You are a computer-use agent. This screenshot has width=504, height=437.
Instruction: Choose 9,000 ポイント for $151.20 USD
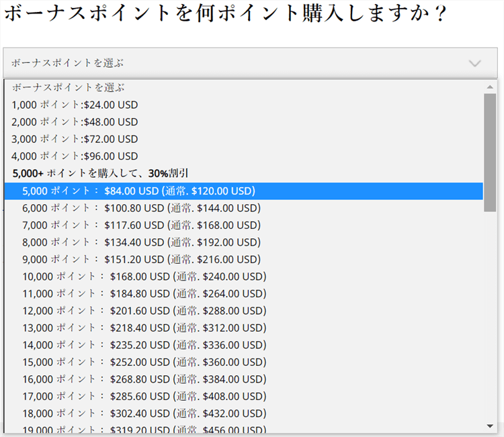point(141,259)
